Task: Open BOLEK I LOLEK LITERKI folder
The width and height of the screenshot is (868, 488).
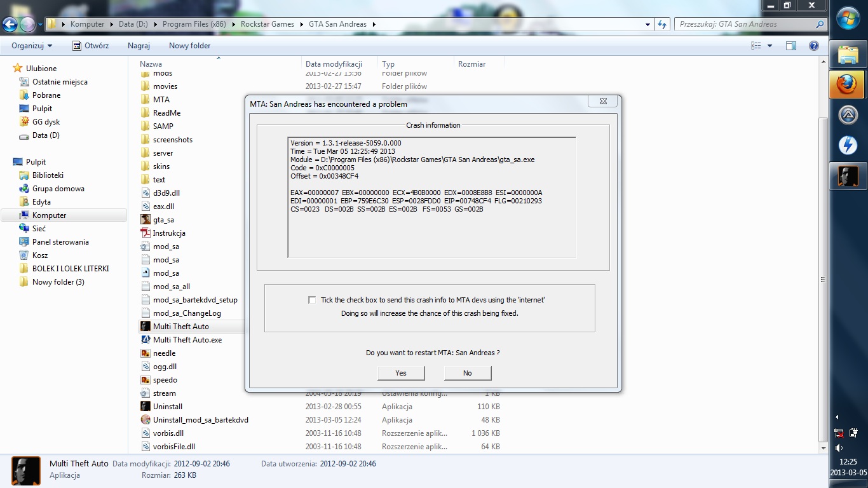Action: pos(71,269)
